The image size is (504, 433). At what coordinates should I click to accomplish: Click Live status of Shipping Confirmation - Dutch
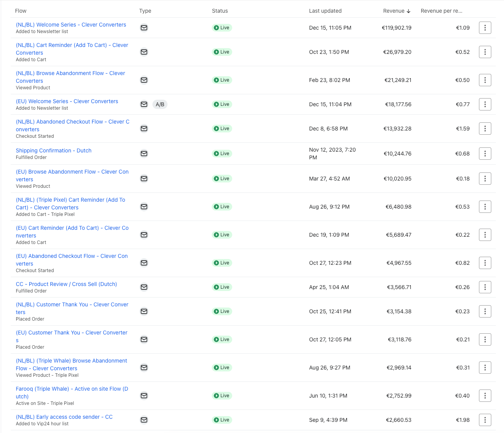222,154
